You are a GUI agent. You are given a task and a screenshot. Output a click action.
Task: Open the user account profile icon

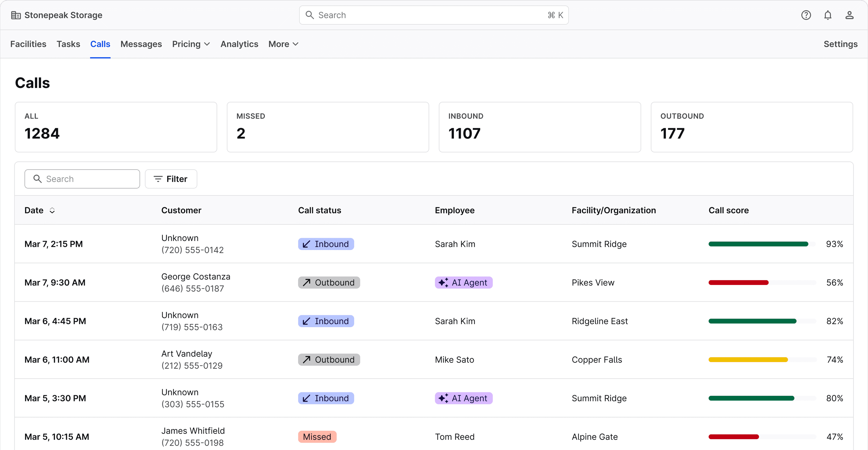coord(849,15)
